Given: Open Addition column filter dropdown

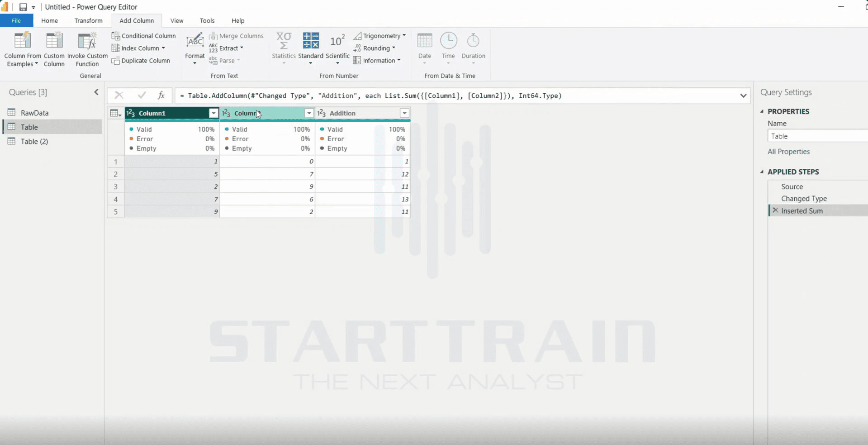Looking at the screenshot, I should [x=404, y=113].
